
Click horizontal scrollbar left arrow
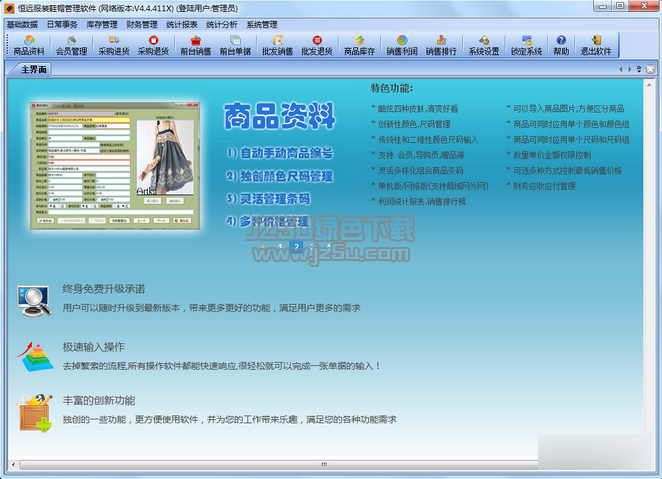pos(13,465)
